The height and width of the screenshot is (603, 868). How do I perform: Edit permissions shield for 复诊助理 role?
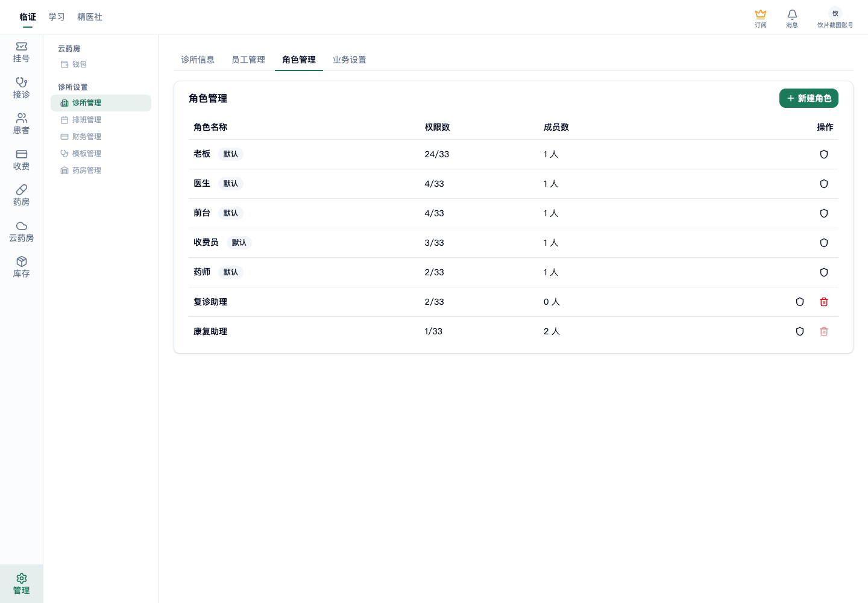(800, 302)
